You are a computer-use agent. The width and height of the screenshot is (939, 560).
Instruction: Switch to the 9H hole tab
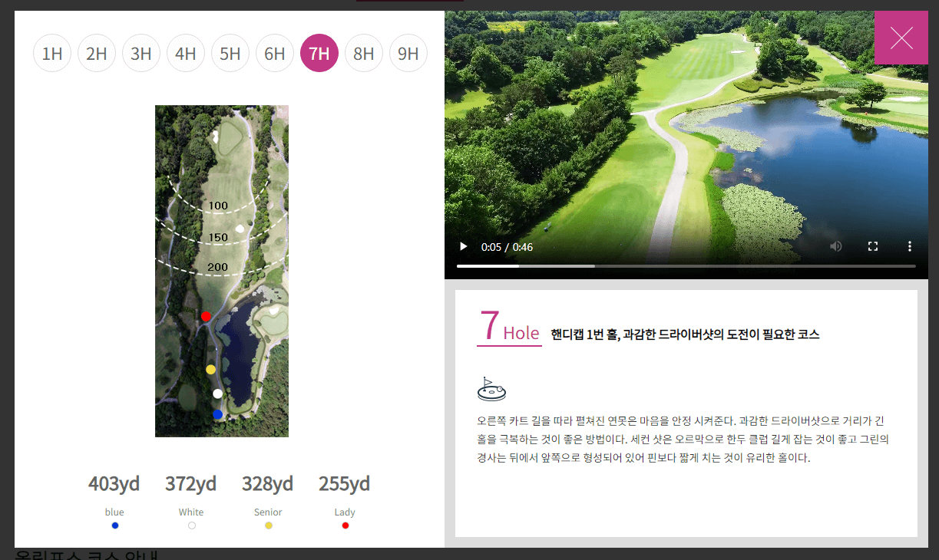(x=408, y=53)
